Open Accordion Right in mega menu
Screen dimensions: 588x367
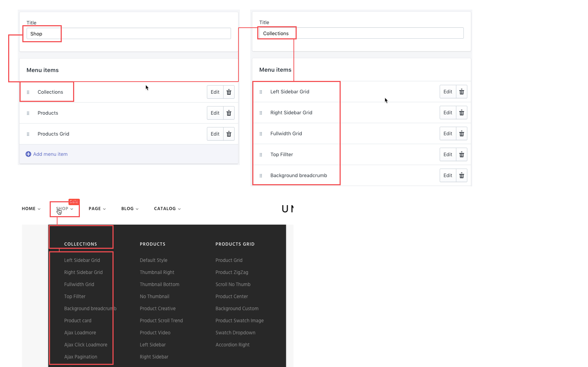[232, 345]
